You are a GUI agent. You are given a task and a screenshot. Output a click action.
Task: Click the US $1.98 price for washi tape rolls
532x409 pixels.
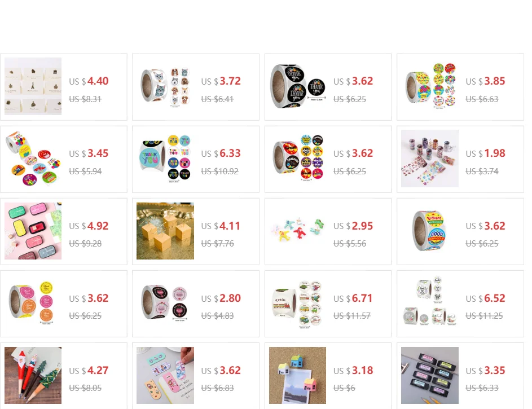coord(485,153)
